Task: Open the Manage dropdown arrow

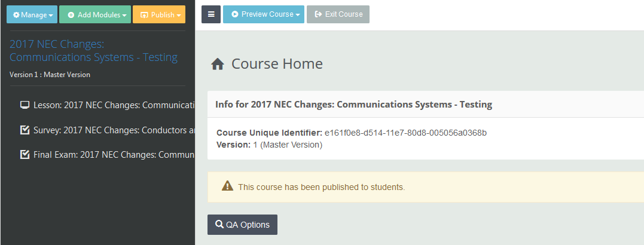Action: coord(50,16)
